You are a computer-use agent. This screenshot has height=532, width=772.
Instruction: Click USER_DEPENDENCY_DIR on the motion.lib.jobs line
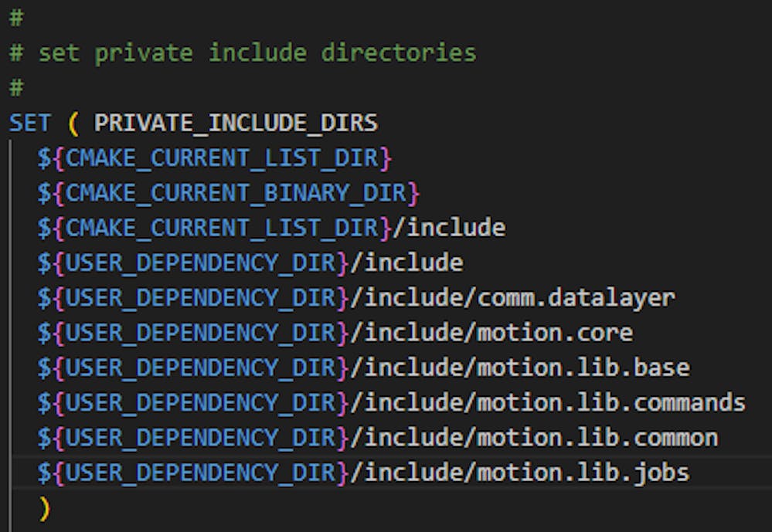(200, 473)
